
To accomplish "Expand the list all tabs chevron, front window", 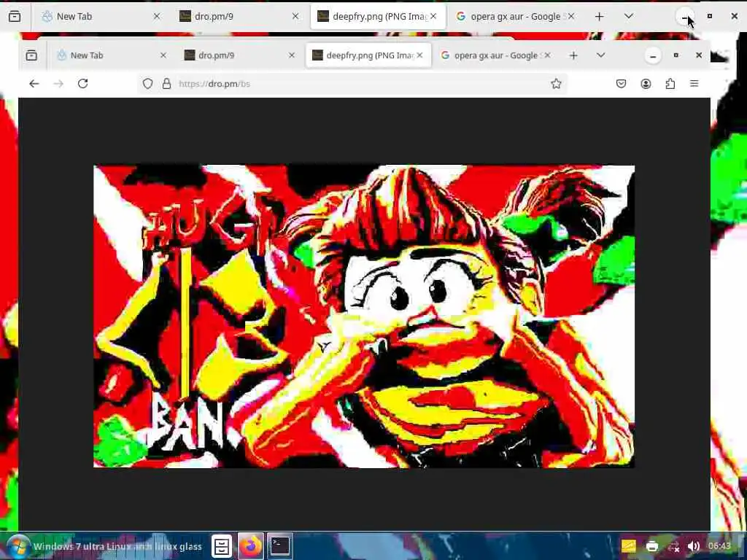I will pos(601,55).
